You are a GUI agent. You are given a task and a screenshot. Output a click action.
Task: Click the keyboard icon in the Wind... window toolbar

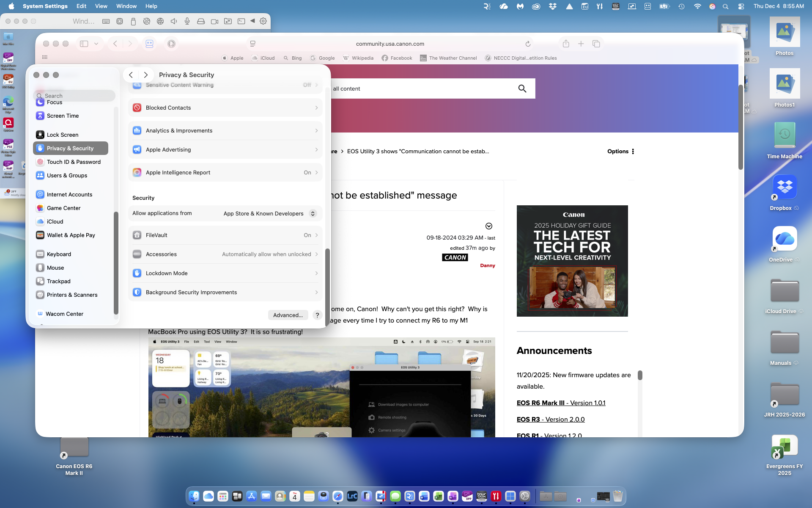click(106, 21)
